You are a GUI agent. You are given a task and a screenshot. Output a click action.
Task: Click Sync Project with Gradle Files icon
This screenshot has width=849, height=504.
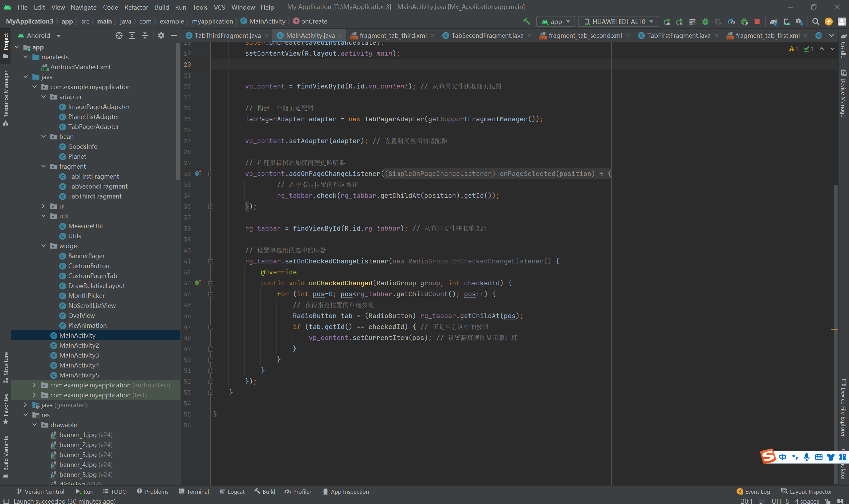(x=773, y=22)
